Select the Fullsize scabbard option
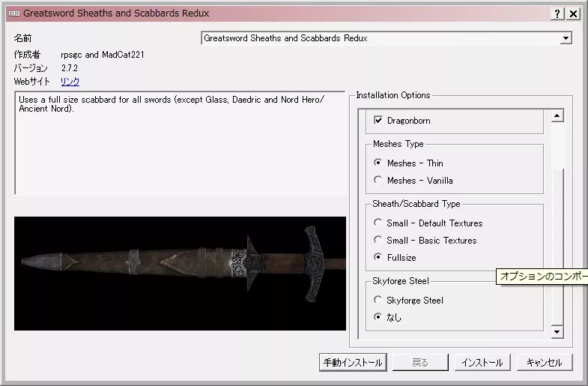The height and width of the screenshot is (386, 588). pos(378,258)
